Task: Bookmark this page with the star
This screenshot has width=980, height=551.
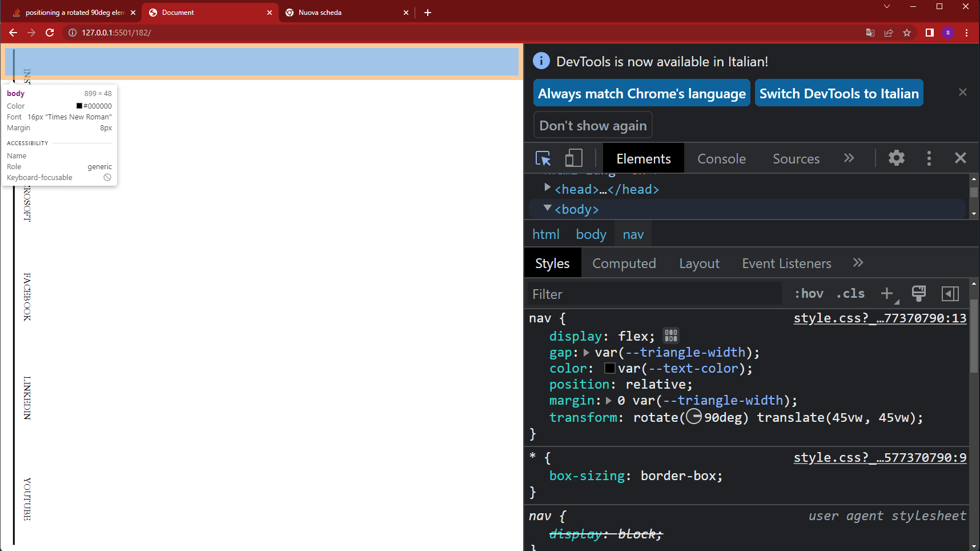Action: pos(907,33)
